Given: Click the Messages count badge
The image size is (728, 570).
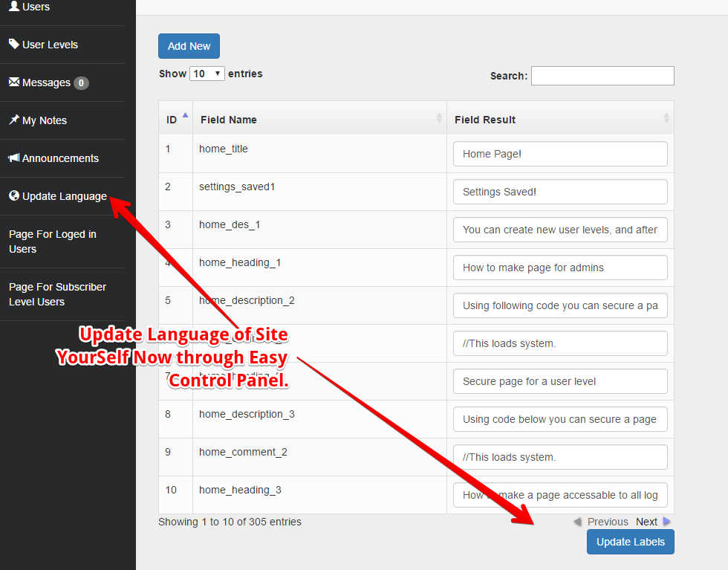Looking at the screenshot, I should (81, 83).
